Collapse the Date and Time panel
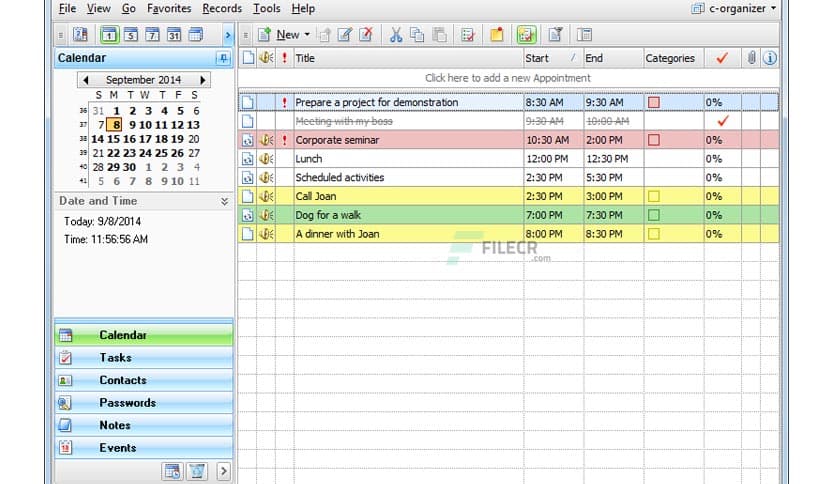 (x=224, y=201)
